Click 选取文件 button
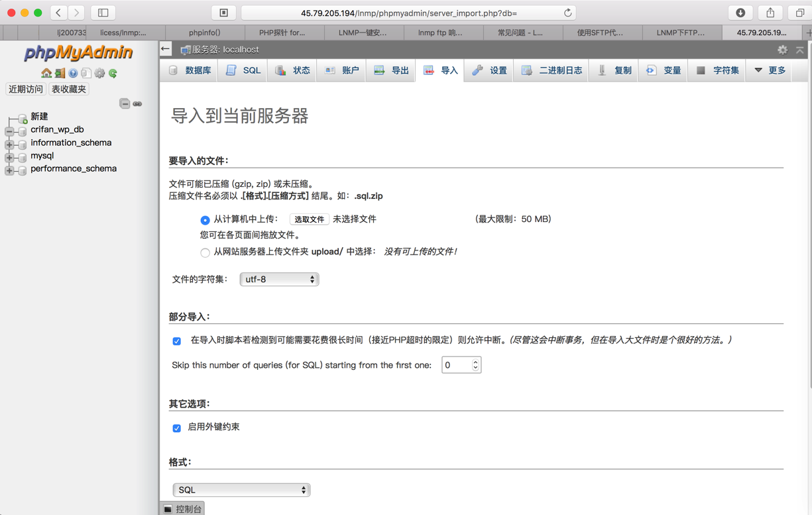Image resolution: width=812 pixels, height=515 pixels. (x=309, y=219)
